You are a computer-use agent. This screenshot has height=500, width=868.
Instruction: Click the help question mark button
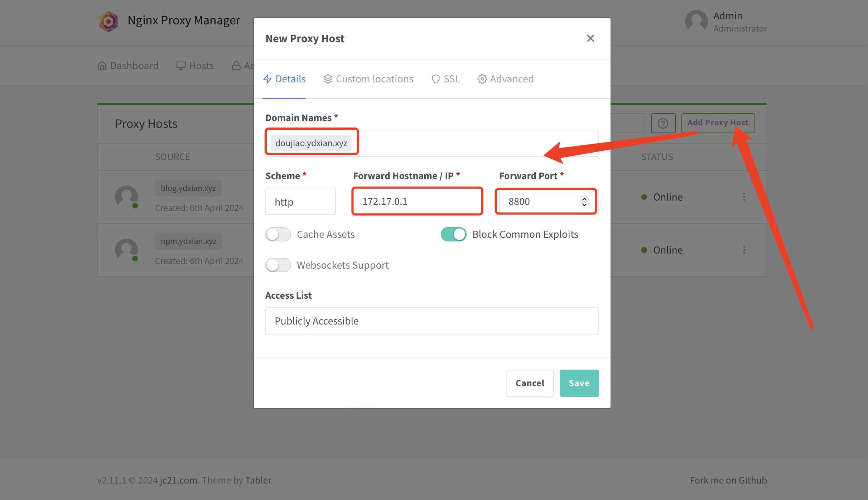(x=663, y=123)
